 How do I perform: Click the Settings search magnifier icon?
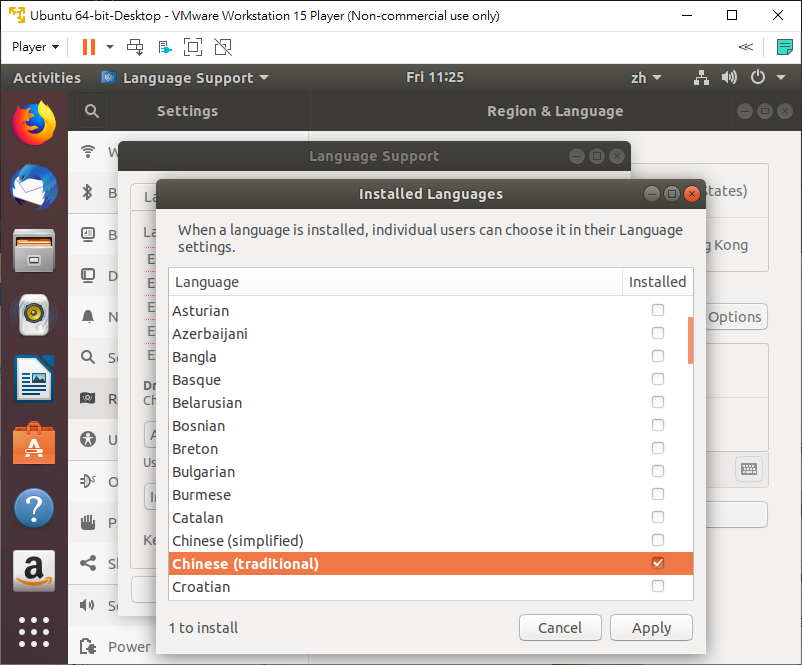pos(92,111)
